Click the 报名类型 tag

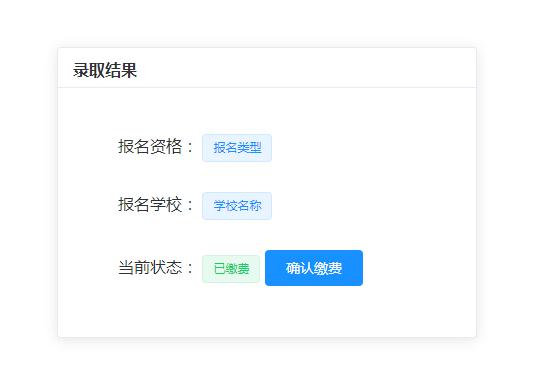point(237,148)
